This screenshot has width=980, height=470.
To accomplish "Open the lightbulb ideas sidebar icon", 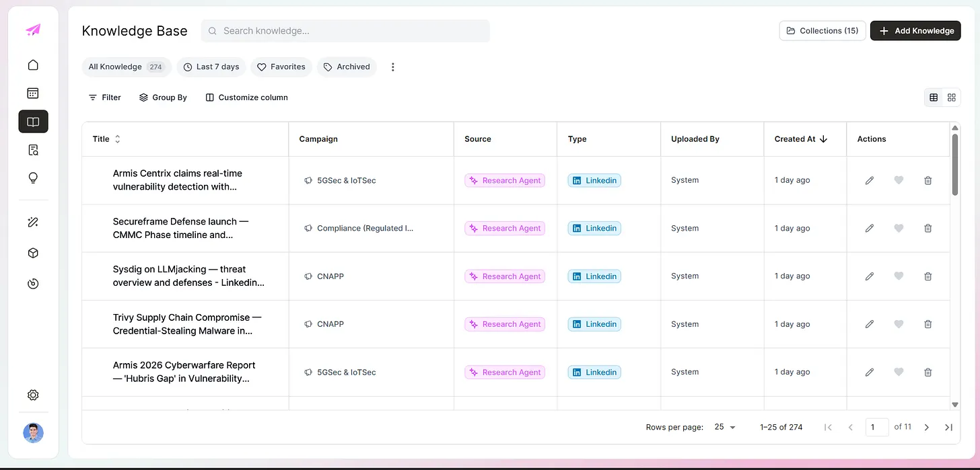I will [x=33, y=178].
